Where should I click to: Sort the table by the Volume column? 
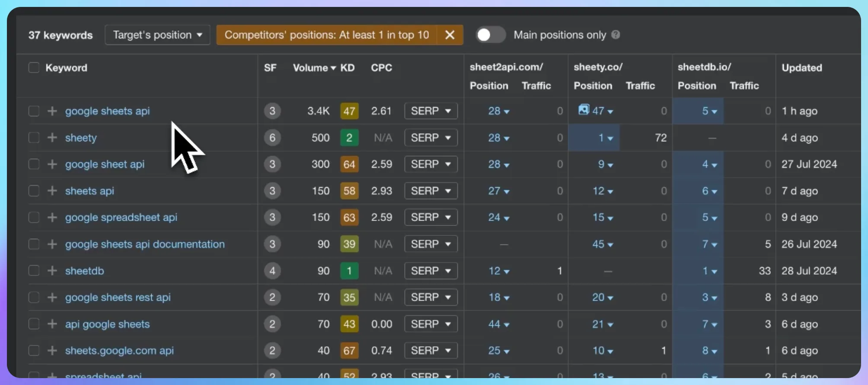pos(314,68)
